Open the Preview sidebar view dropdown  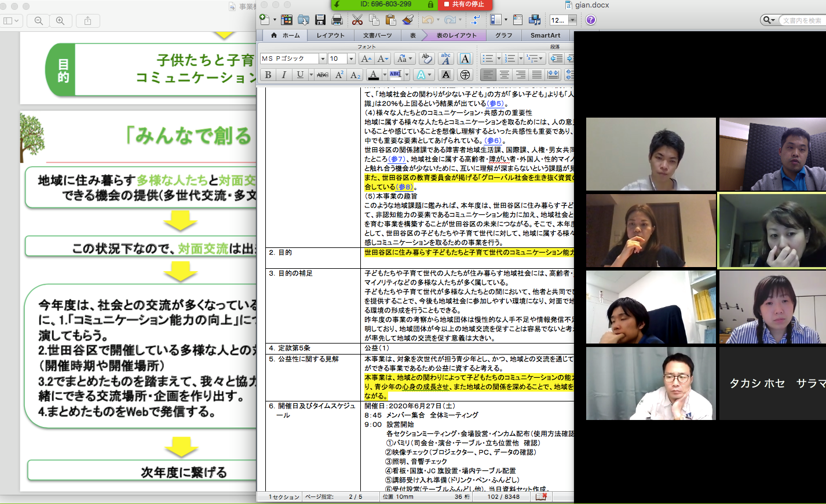pyautogui.click(x=11, y=21)
